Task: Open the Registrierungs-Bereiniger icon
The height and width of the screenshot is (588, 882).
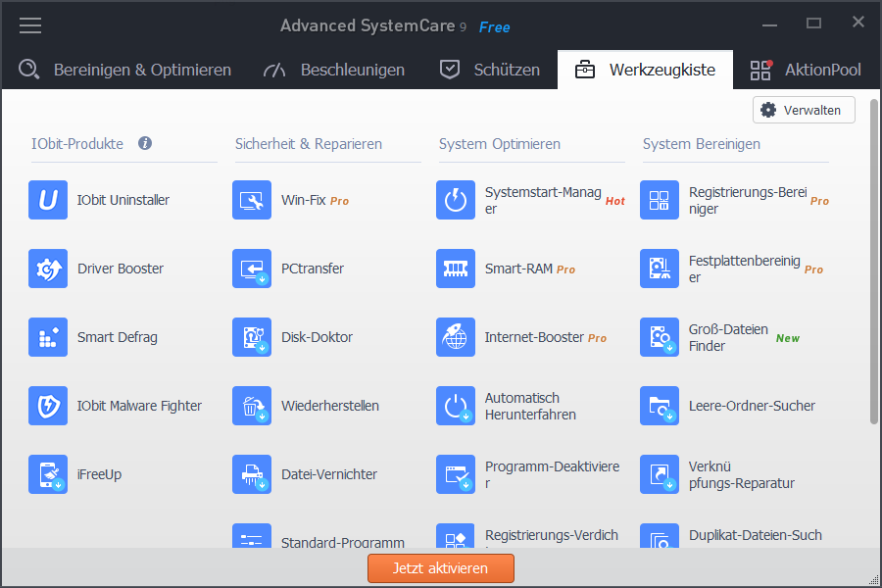Action: click(x=660, y=200)
